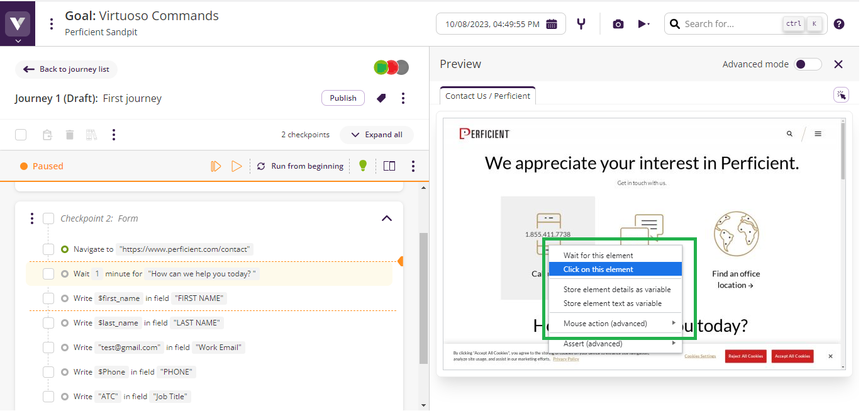The image size is (868, 413).
Task: Click the orange resume play icon
Action: [x=236, y=166]
